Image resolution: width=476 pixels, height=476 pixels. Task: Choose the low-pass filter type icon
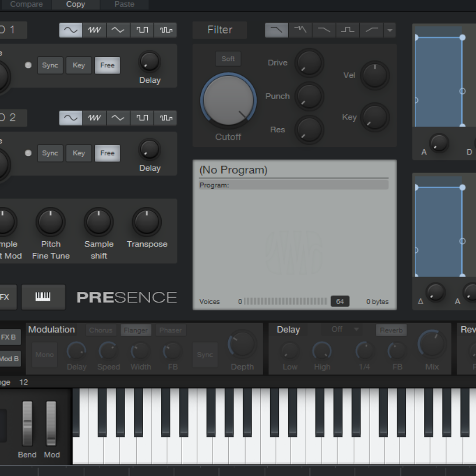click(x=277, y=30)
